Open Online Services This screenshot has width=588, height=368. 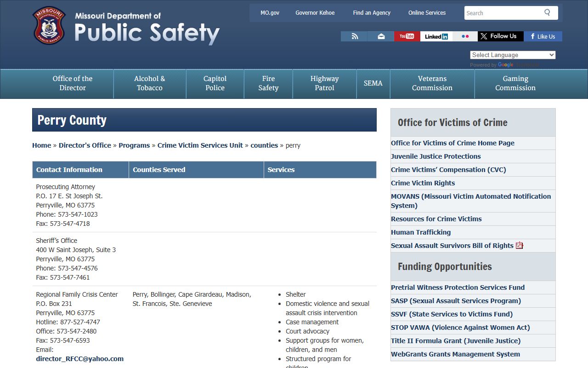pos(427,13)
